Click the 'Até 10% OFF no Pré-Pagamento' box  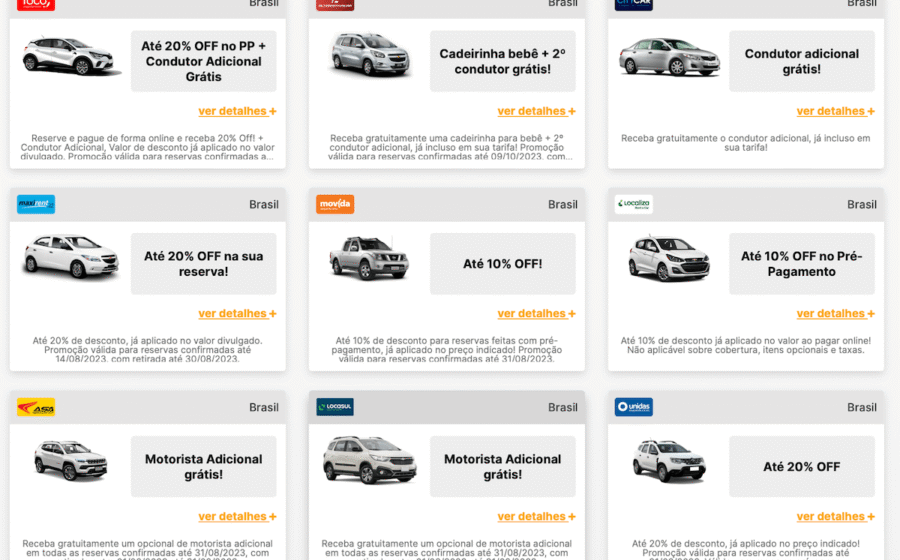tap(802, 264)
